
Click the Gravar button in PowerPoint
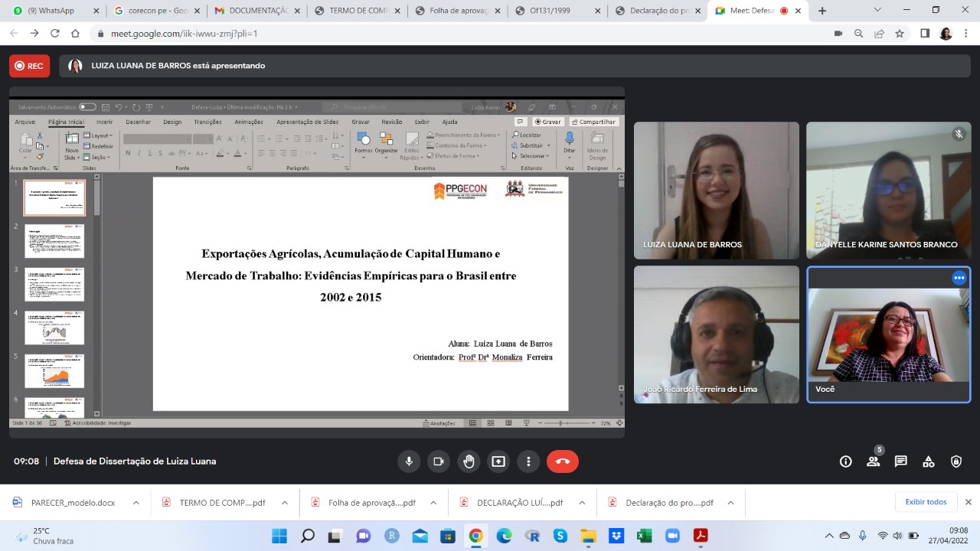pos(548,122)
